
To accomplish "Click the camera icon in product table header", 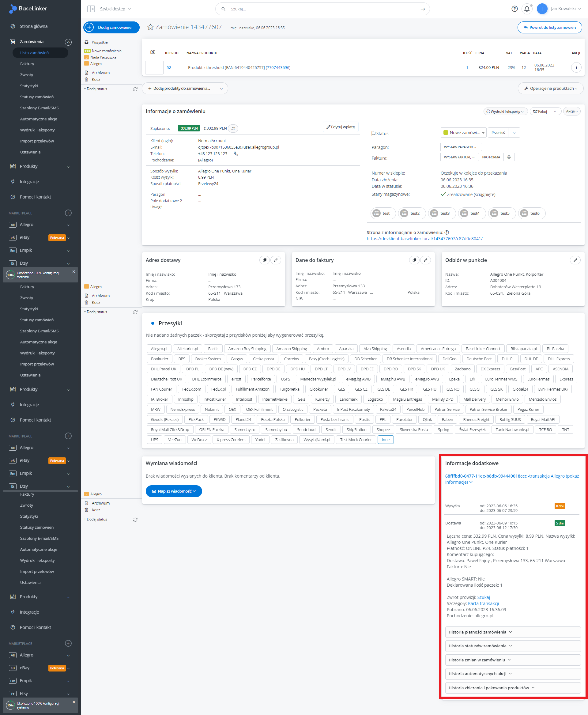I will (x=153, y=52).
